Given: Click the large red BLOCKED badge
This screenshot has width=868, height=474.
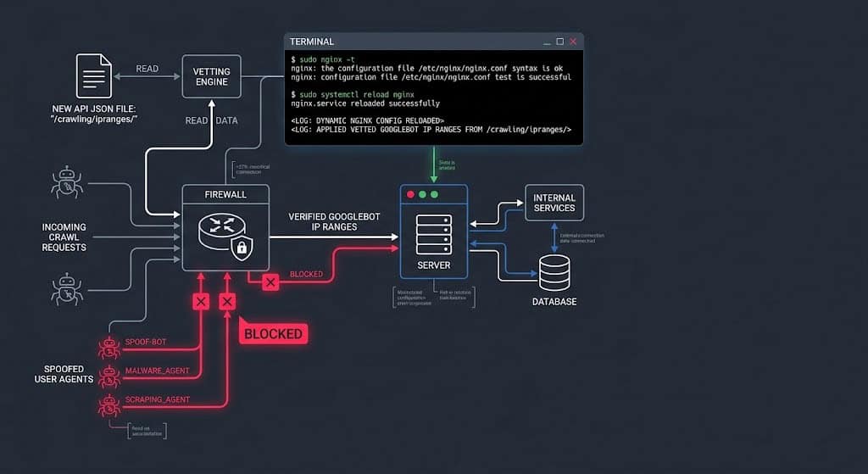Looking at the screenshot, I should pyautogui.click(x=273, y=334).
